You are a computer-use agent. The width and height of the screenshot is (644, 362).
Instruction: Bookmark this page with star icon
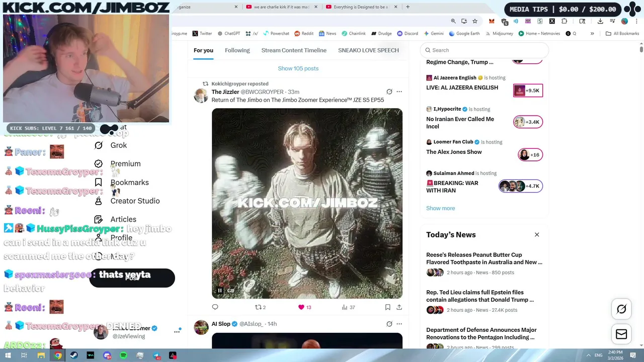(x=475, y=21)
